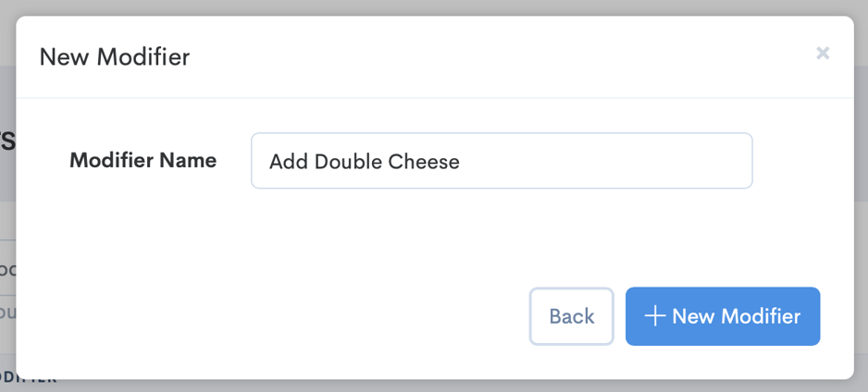Click the "Back" text label
Viewport: 868px width, 392px height.
[571, 316]
